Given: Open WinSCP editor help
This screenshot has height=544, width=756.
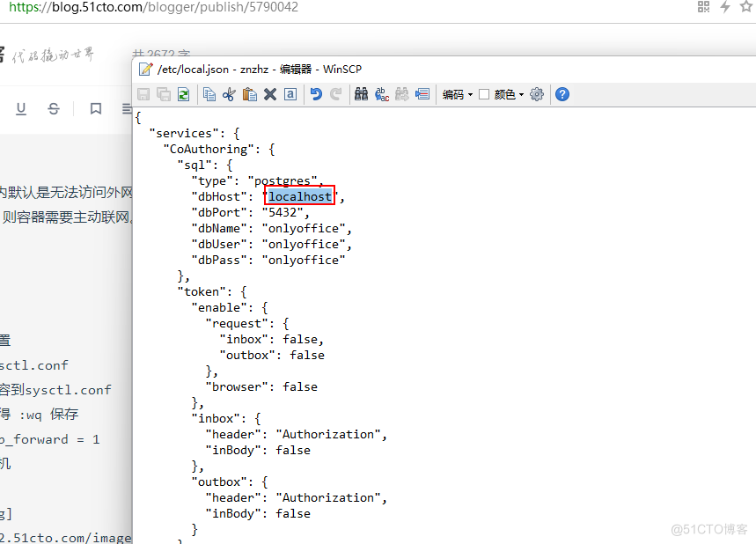Looking at the screenshot, I should (x=562, y=94).
